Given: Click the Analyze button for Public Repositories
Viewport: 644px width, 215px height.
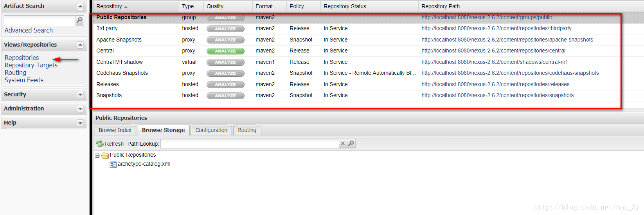Looking at the screenshot, I should click(225, 18).
